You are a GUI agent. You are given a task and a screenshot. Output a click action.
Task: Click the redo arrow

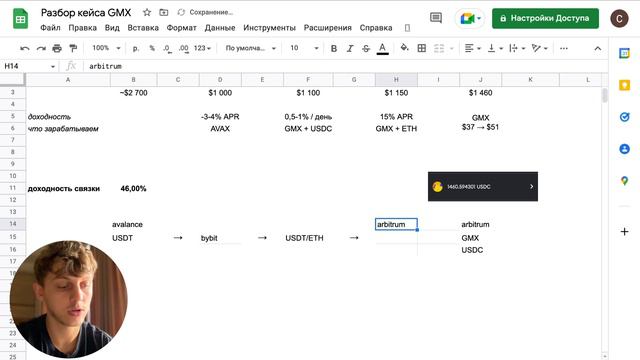tap(41, 49)
